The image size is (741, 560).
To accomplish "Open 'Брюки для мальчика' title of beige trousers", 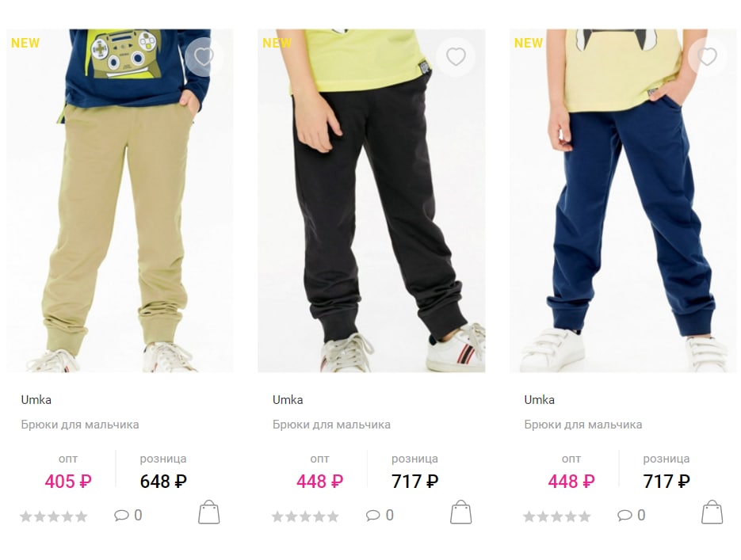I will [80, 425].
